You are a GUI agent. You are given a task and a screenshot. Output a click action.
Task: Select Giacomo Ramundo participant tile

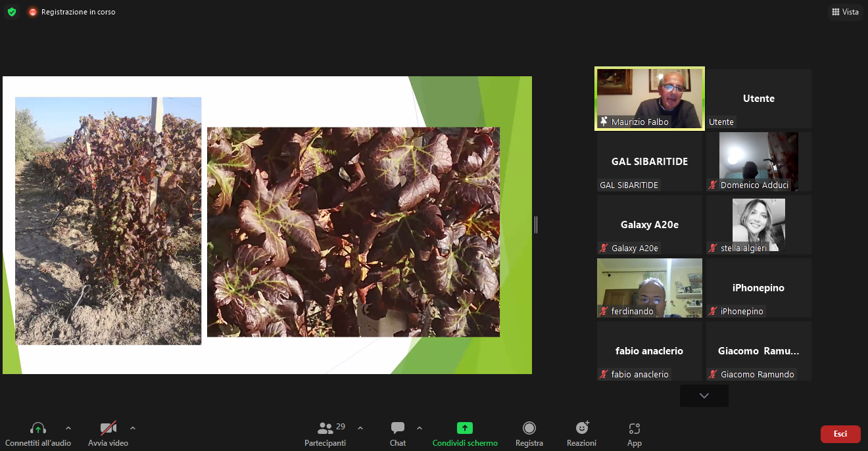pyautogui.click(x=759, y=351)
